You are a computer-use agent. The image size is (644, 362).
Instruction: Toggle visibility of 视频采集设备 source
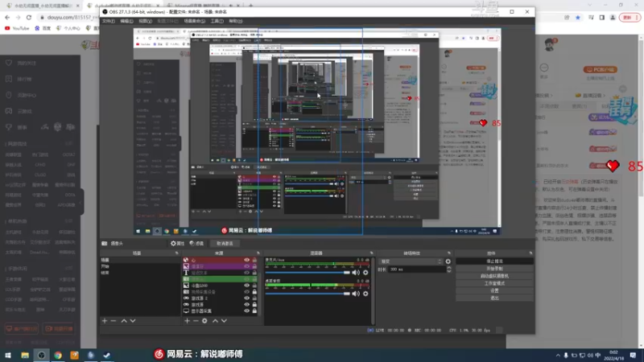[246, 292]
